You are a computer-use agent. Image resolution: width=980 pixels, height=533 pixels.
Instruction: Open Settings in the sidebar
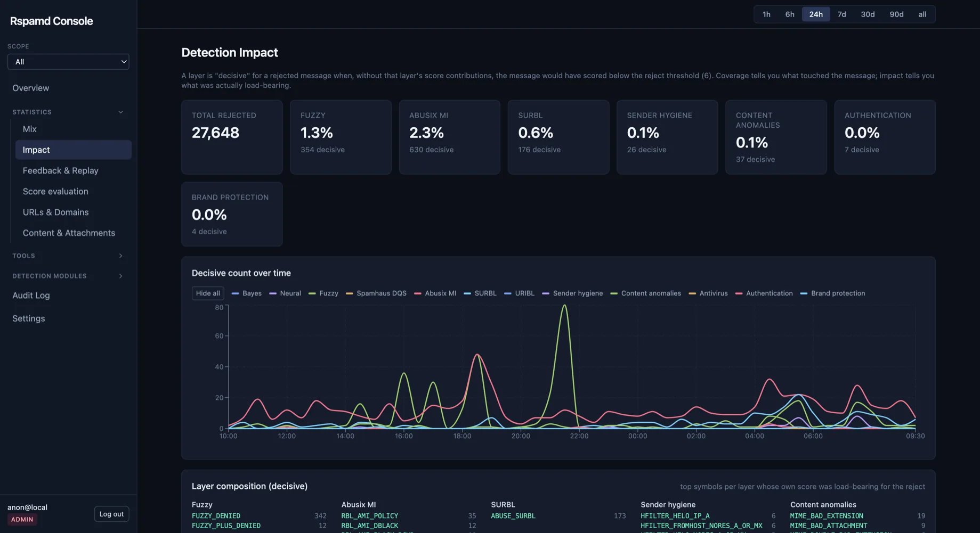pos(29,318)
